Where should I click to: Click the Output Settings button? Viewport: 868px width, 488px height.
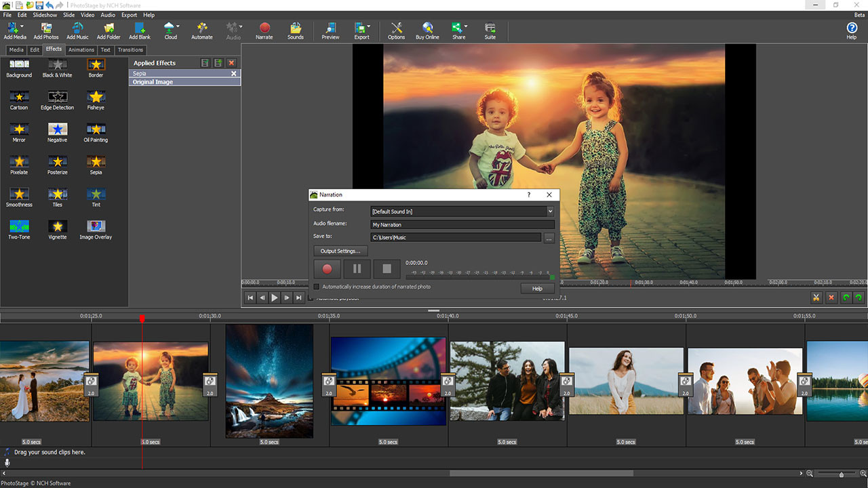(x=340, y=251)
